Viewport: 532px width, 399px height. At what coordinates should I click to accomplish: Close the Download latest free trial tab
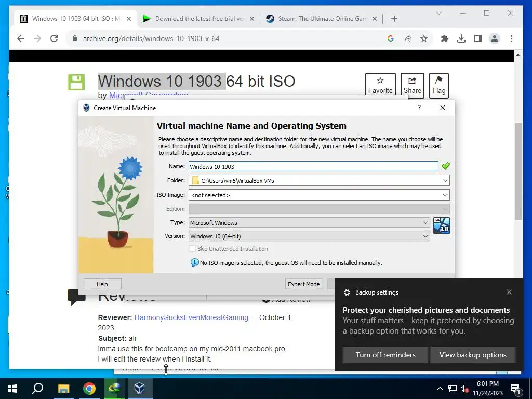click(x=252, y=19)
